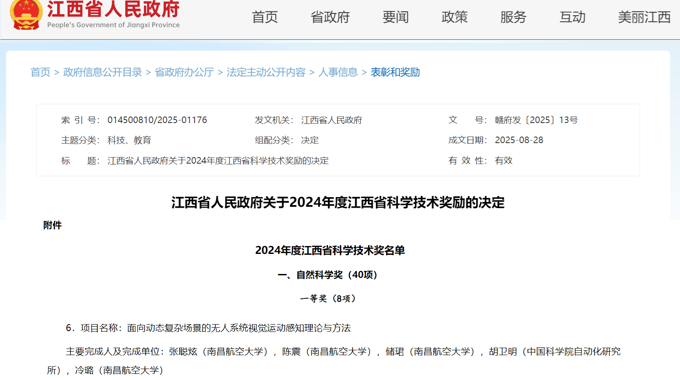The image size is (680, 380).
Task: Click the 附件 attachment label
Action: (52, 225)
